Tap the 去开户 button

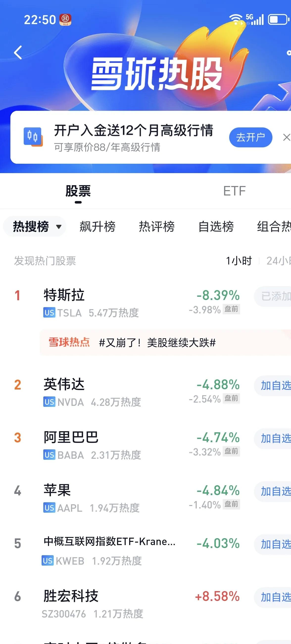click(x=250, y=137)
